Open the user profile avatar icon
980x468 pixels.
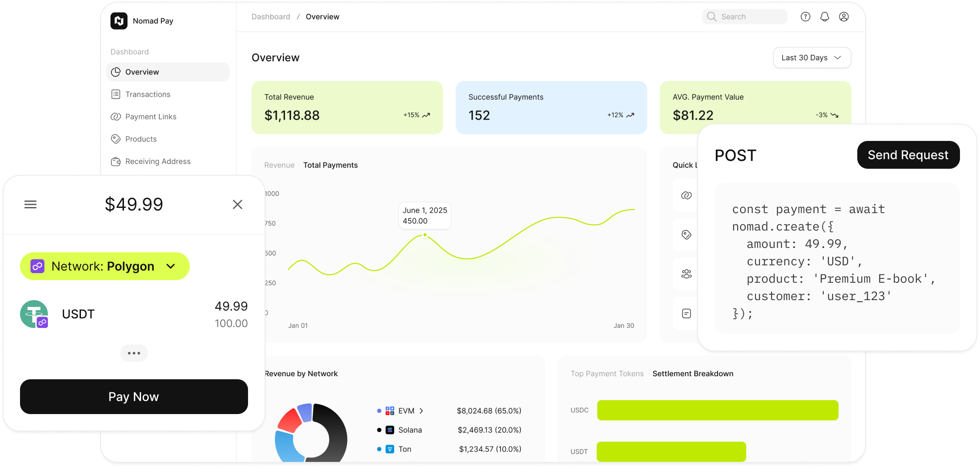[844, 17]
